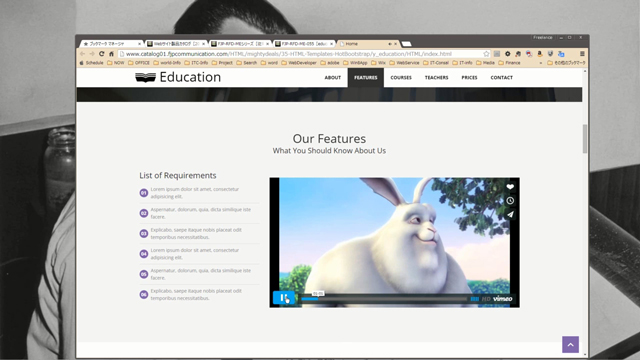
Task: Click the purple 02 requirement badge
Action: (144, 213)
